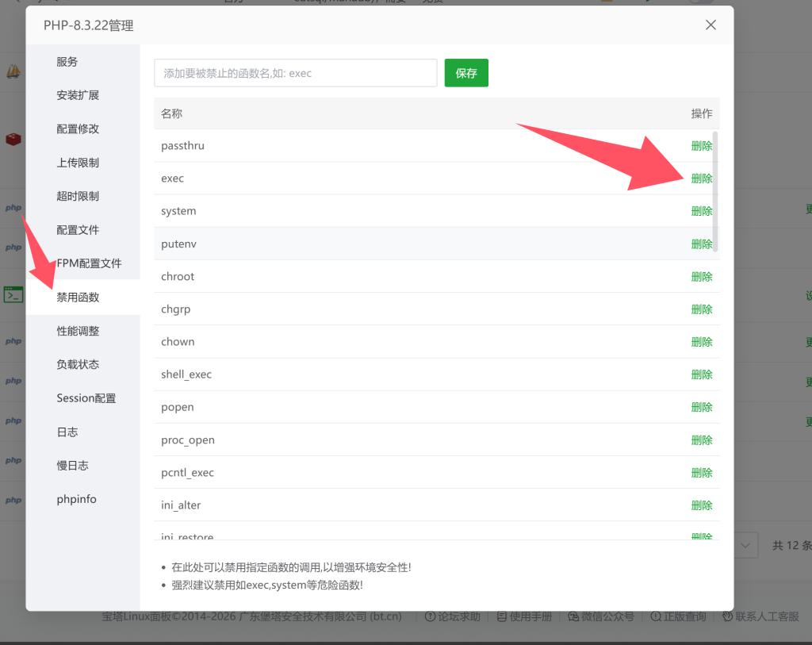Screen dimensions: 812x645
Task: Open 联系人工客服 footer link
Action: pos(760,616)
